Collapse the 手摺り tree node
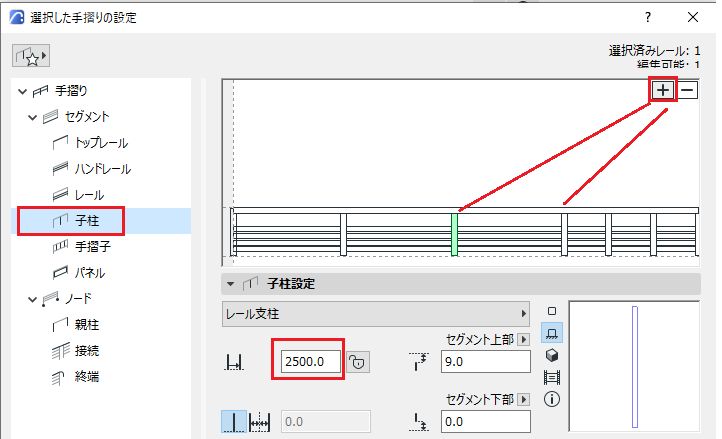The image size is (722, 439). pos(22,91)
